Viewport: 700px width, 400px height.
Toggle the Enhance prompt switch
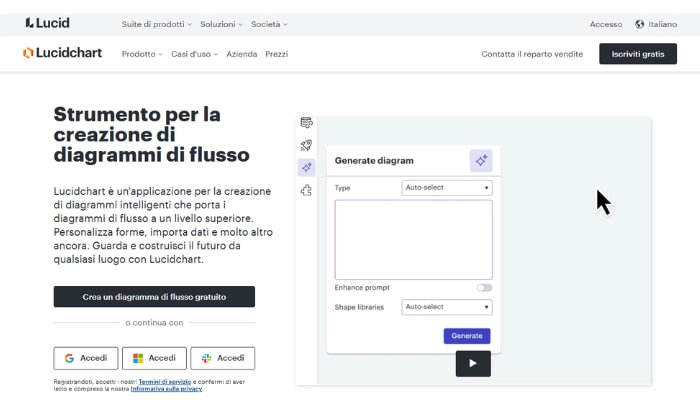[484, 288]
